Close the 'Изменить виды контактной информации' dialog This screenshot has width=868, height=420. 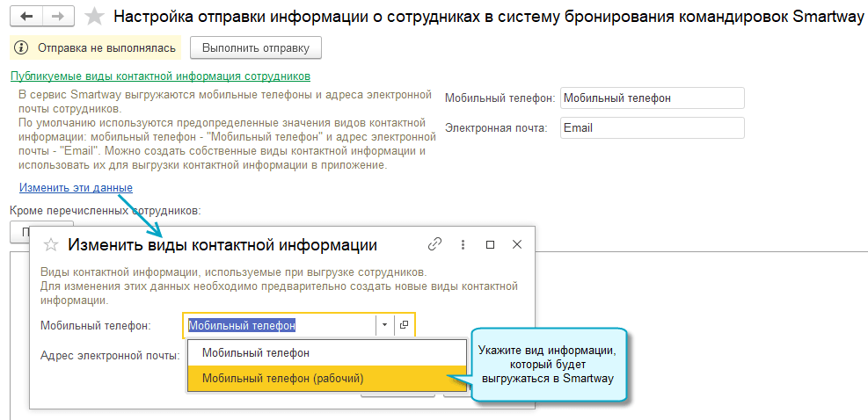tap(517, 244)
